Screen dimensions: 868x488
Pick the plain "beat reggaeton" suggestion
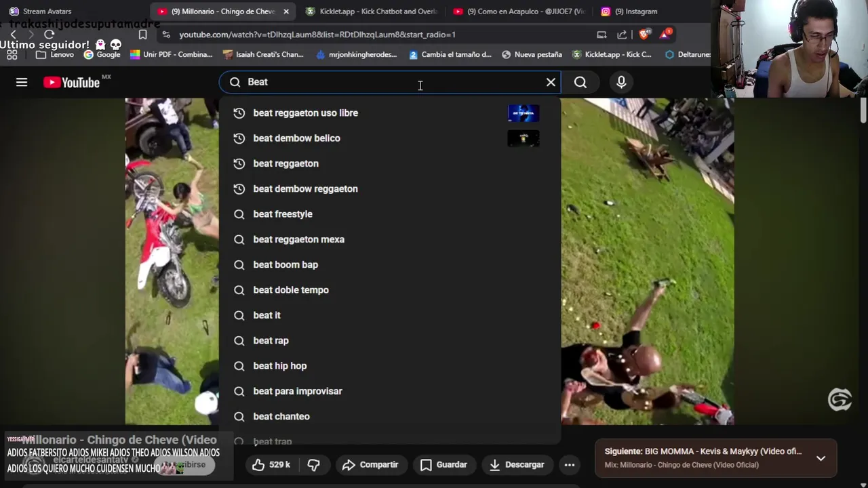390,163
